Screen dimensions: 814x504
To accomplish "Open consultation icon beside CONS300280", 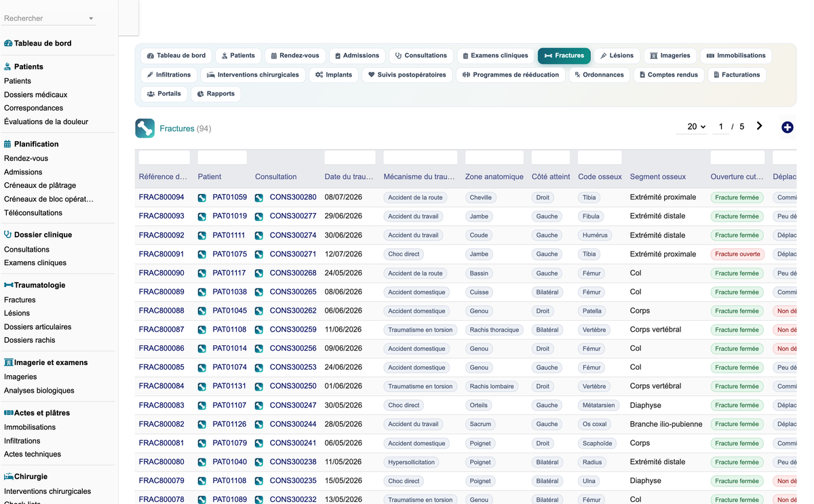I will [x=259, y=197].
